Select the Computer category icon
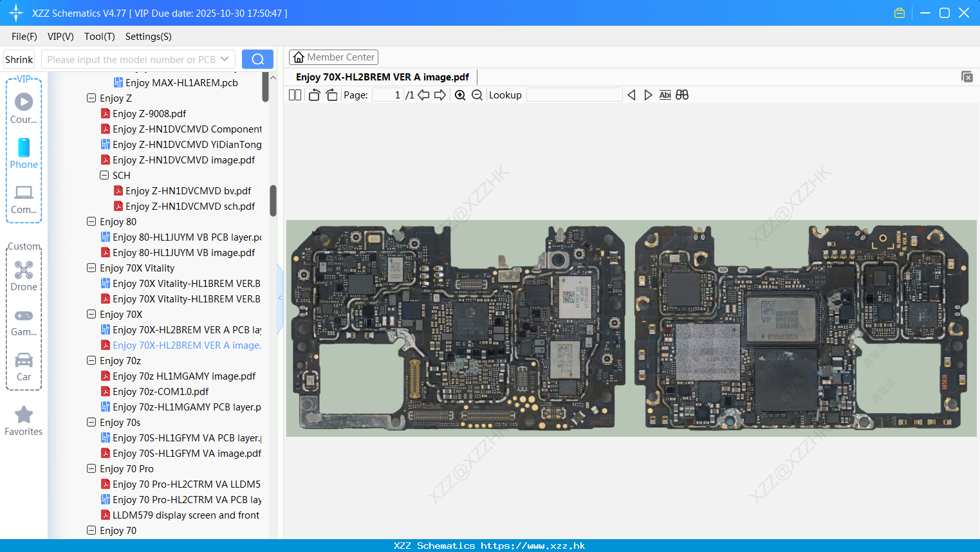The width and height of the screenshot is (980, 552). click(x=24, y=192)
